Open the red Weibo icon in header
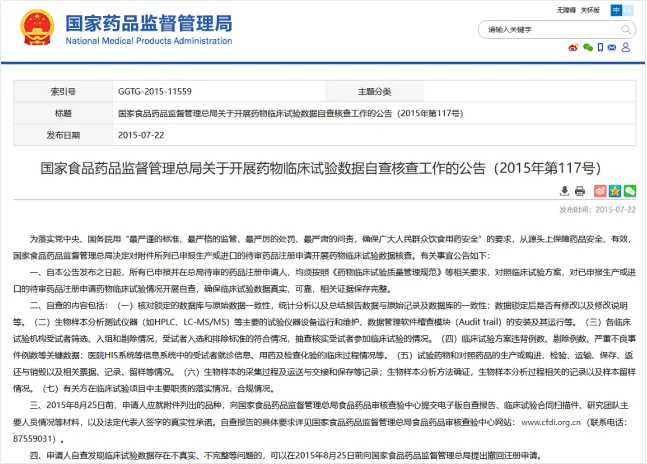This screenshot has width=647, height=464. coord(573,46)
